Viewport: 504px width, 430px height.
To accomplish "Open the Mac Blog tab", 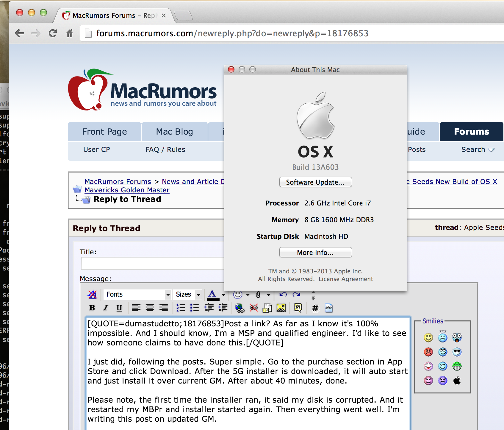I will tap(175, 132).
